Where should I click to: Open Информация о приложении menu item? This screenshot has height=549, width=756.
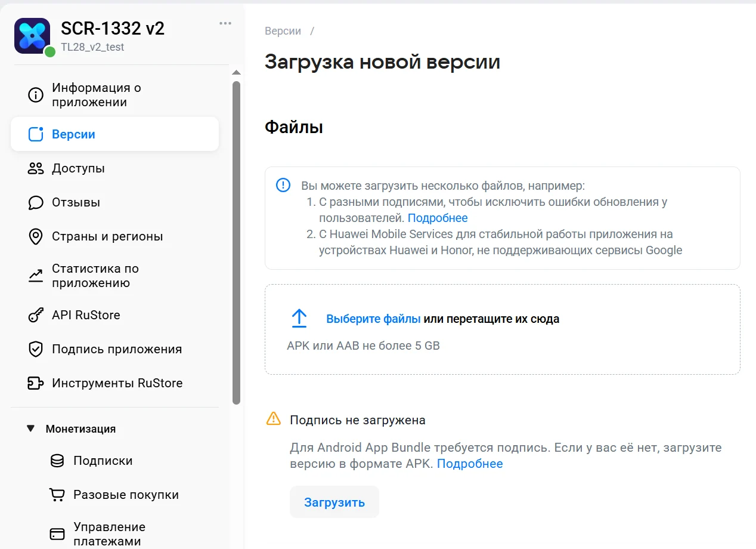click(x=114, y=95)
